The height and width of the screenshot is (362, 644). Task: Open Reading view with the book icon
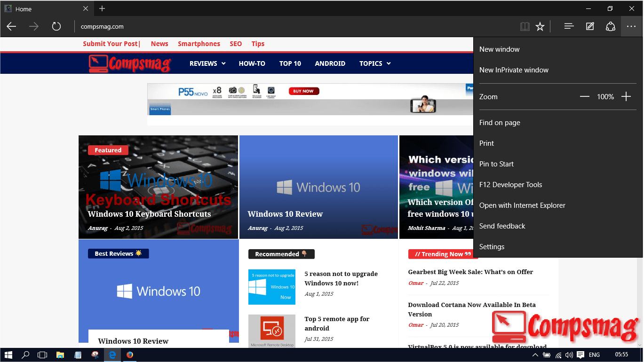[525, 26]
